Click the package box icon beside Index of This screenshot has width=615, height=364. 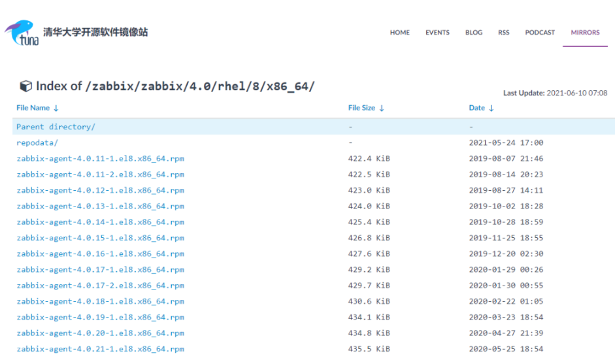[x=25, y=86]
